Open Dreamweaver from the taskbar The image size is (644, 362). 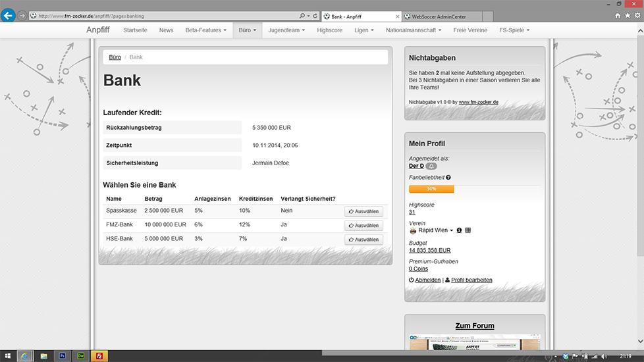pos(80,355)
